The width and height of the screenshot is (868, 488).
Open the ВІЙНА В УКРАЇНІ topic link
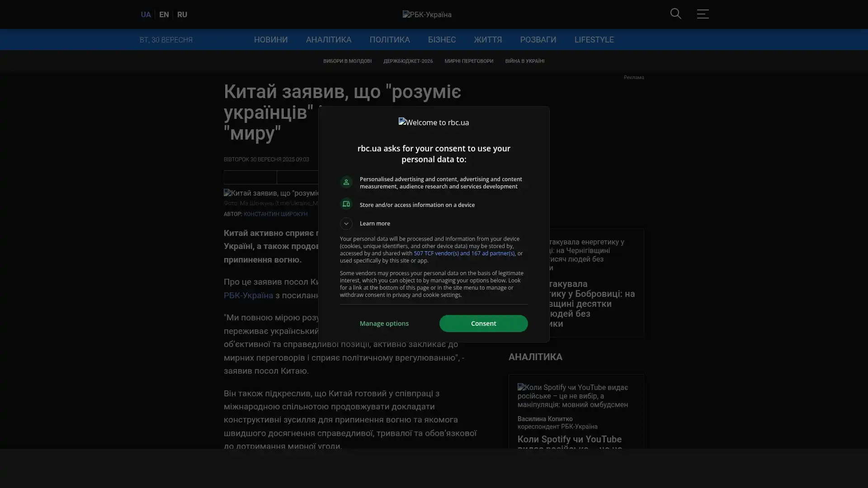[524, 61]
